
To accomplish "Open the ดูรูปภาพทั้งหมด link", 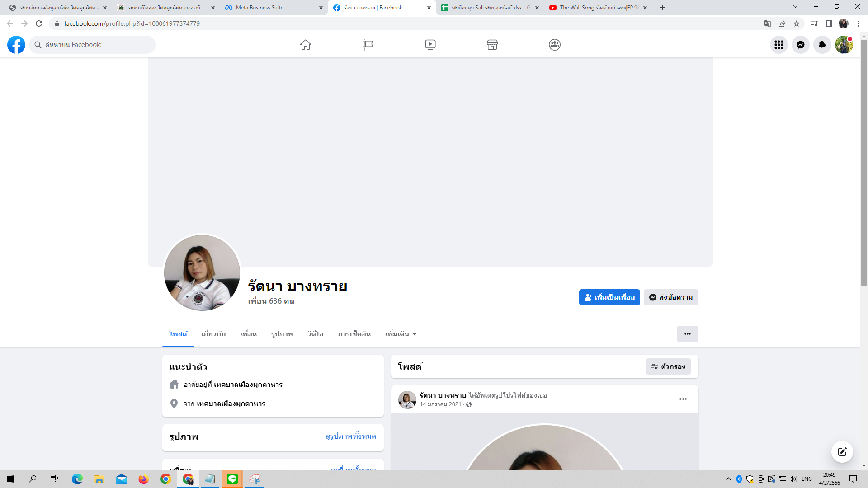I will 351,436.
